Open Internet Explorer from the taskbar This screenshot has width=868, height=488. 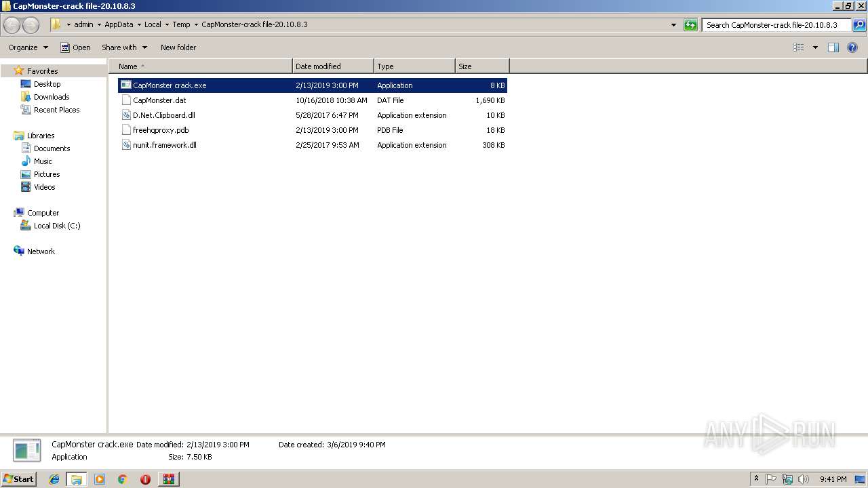[x=54, y=479]
